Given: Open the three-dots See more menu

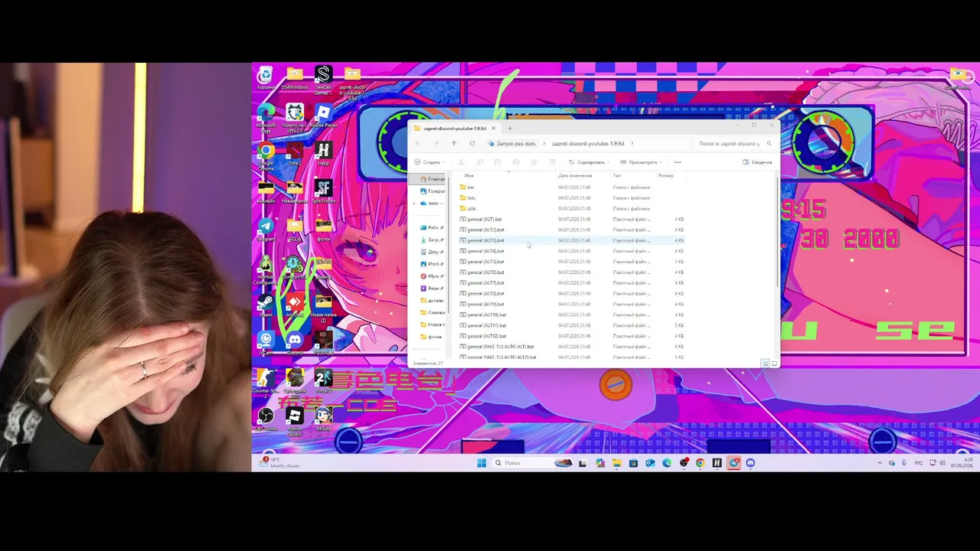Looking at the screenshot, I should pos(678,162).
